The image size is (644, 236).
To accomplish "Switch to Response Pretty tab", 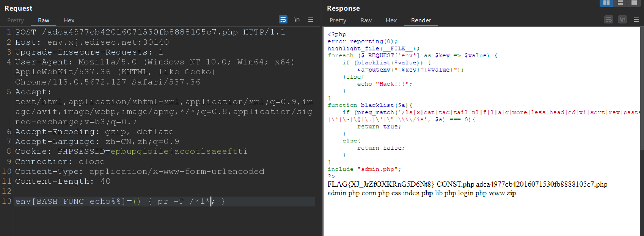I will coord(338,20).
